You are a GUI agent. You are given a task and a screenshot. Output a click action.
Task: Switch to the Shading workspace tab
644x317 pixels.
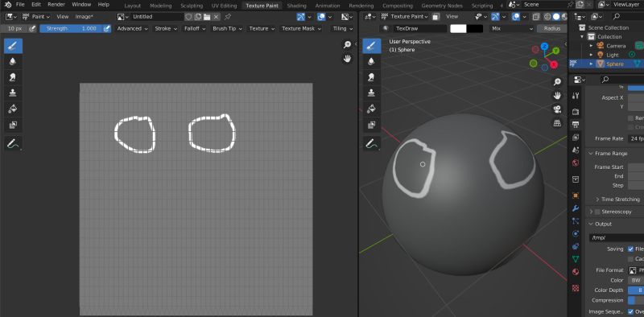click(x=296, y=6)
